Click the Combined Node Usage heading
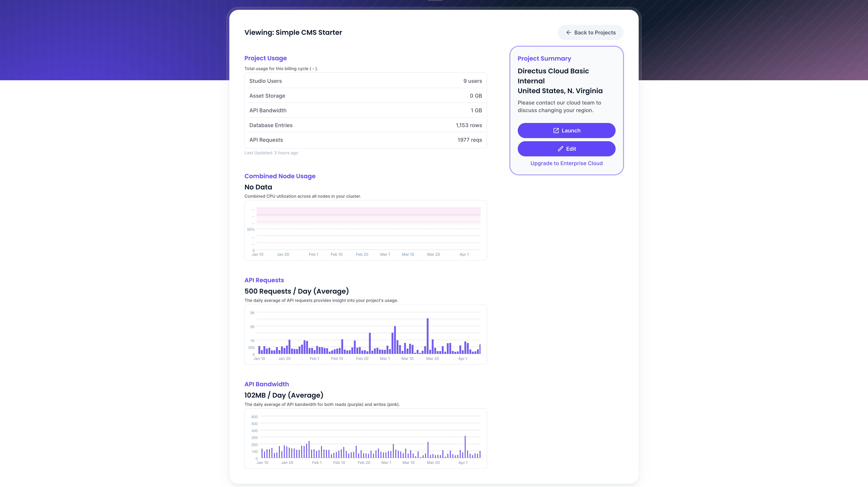The image size is (868, 487). [280, 176]
